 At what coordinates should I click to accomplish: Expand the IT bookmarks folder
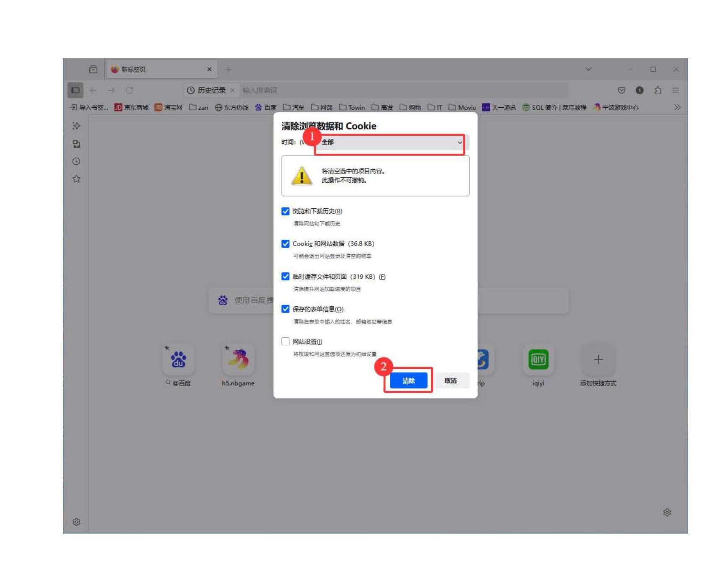(435, 107)
